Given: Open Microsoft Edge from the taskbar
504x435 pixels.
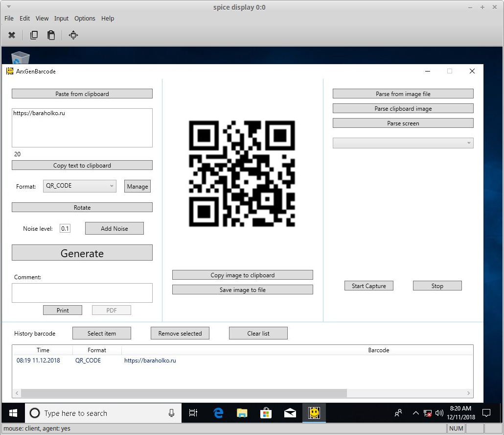Looking at the screenshot, I should (218, 413).
